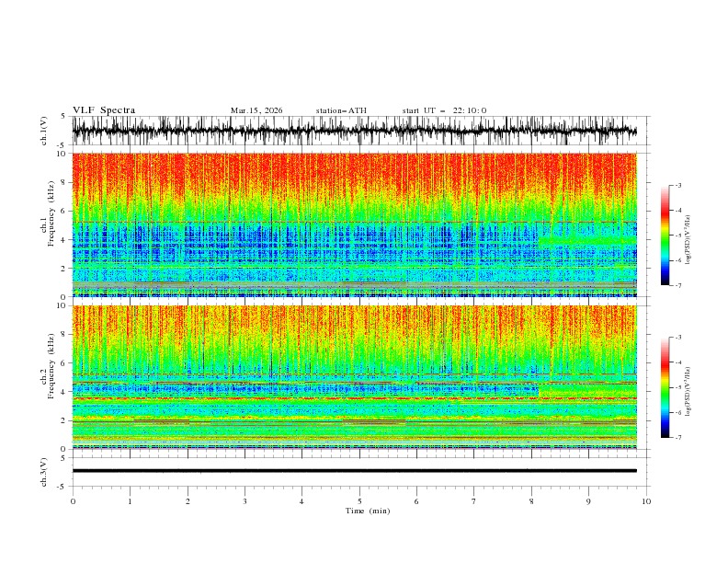Image resolution: width=728 pixels, height=563 pixels.
Task: Click the VLF Spectra title text
Action: pos(104,110)
